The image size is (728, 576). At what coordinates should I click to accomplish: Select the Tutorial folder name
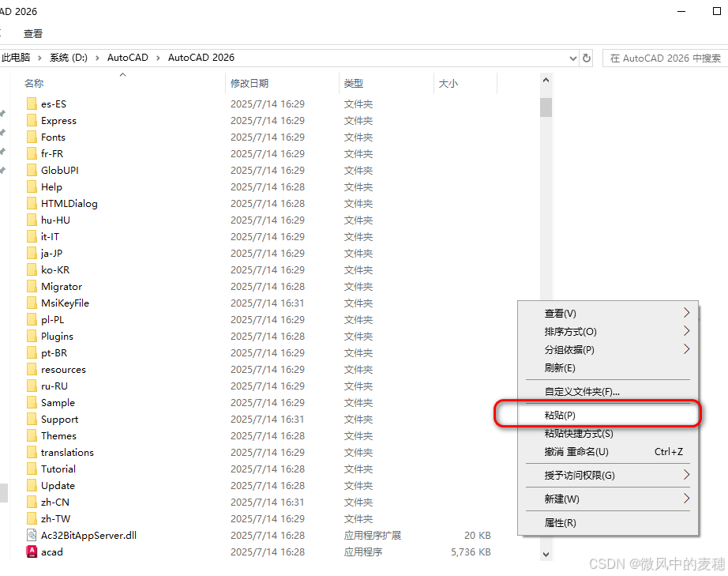coord(58,469)
